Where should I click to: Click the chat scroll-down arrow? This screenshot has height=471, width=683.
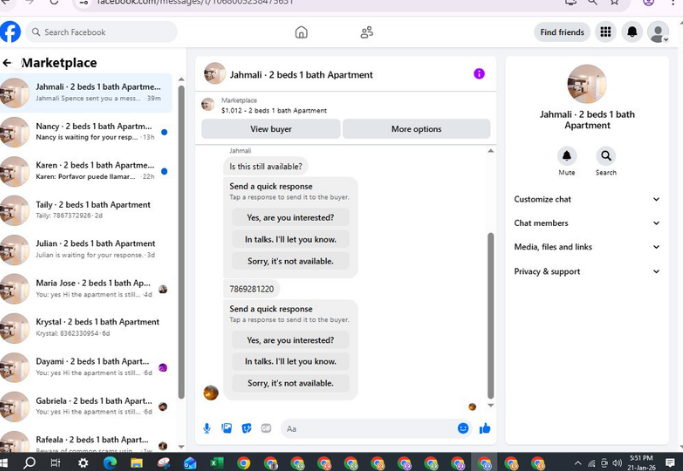(x=490, y=405)
